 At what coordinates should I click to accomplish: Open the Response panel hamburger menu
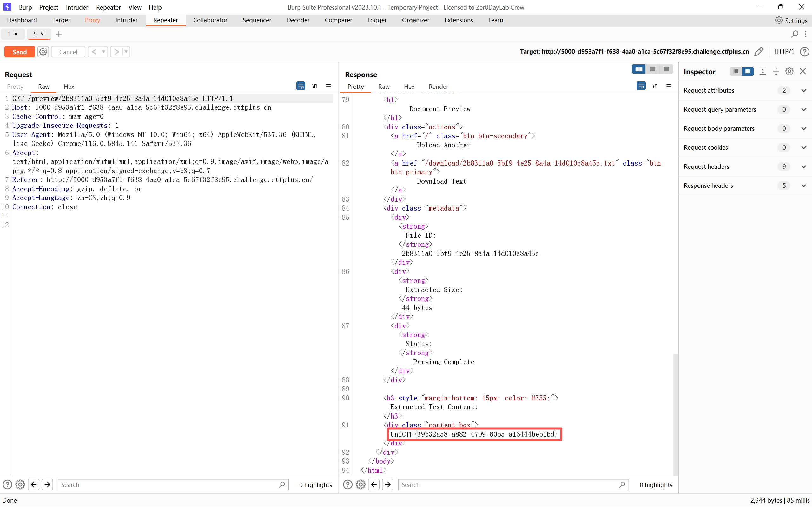pyautogui.click(x=669, y=86)
